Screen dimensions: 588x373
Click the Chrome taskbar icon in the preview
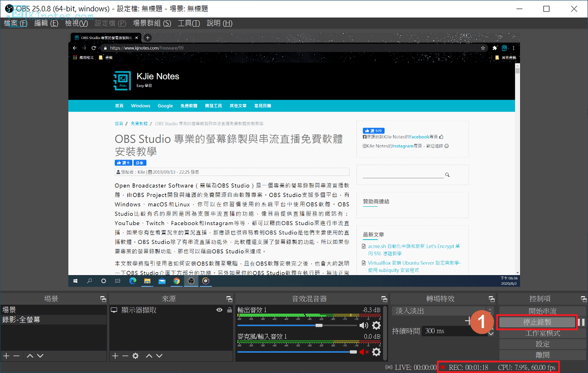(x=176, y=281)
